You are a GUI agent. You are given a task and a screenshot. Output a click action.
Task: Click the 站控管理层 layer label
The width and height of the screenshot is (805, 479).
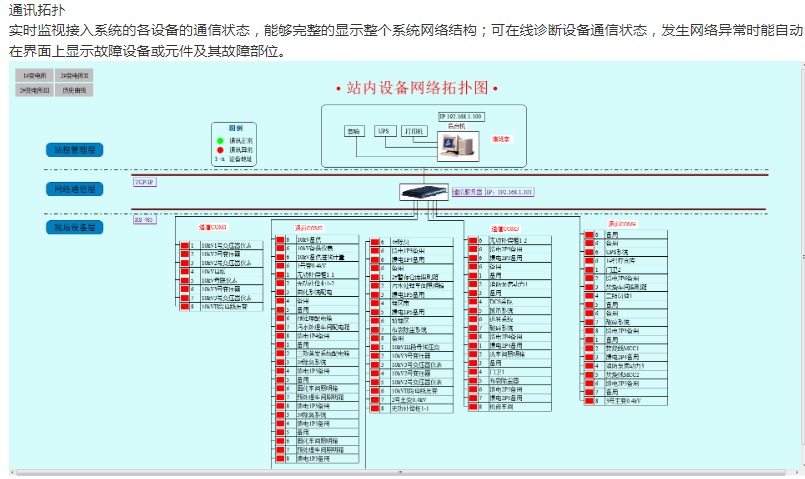[74, 150]
